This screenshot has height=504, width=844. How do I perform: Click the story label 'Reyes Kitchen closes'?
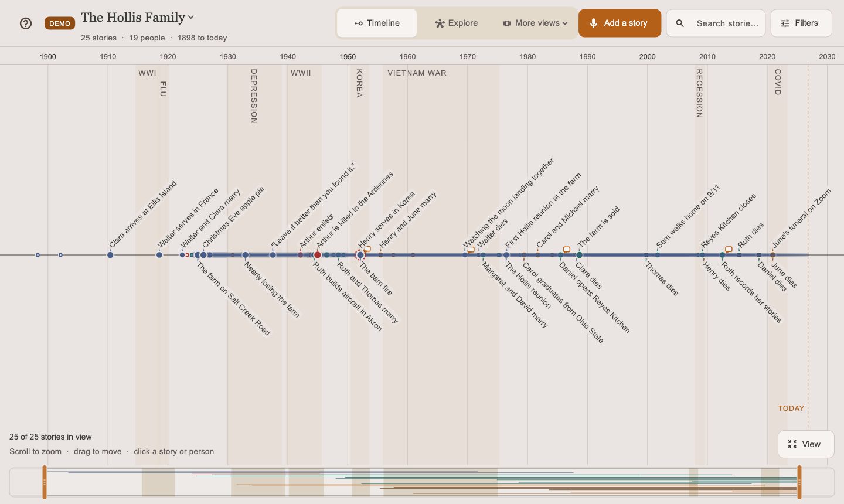(729, 220)
